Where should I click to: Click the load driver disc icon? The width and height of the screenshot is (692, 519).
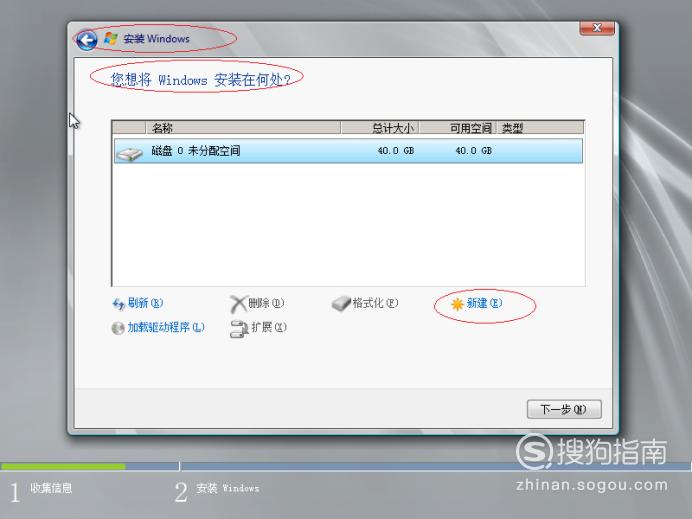pos(118,328)
